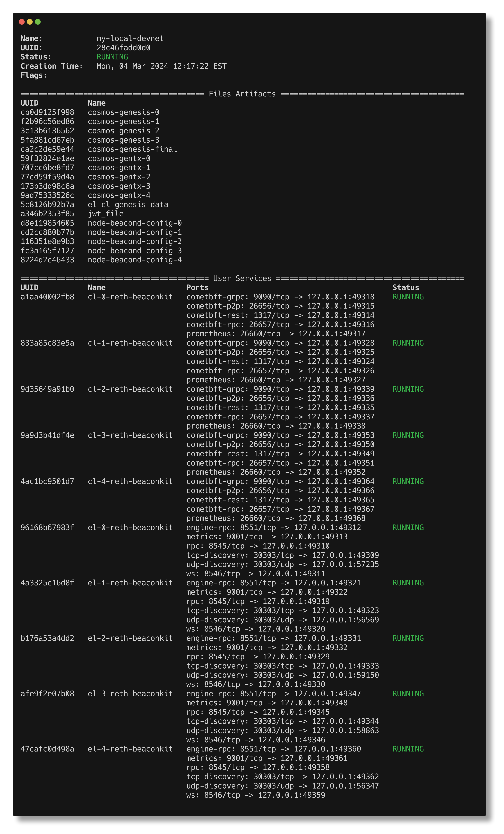Select service UUID afe9f2e07b08
This screenshot has width=504, height=834.
pyautogui.click(x=47, y=694)
